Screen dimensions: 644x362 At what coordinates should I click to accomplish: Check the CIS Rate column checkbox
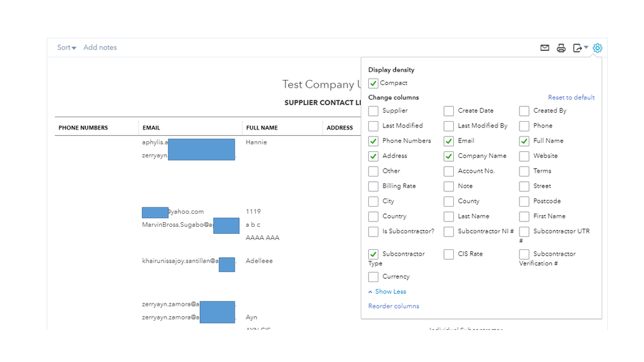(x=449, y=254)
